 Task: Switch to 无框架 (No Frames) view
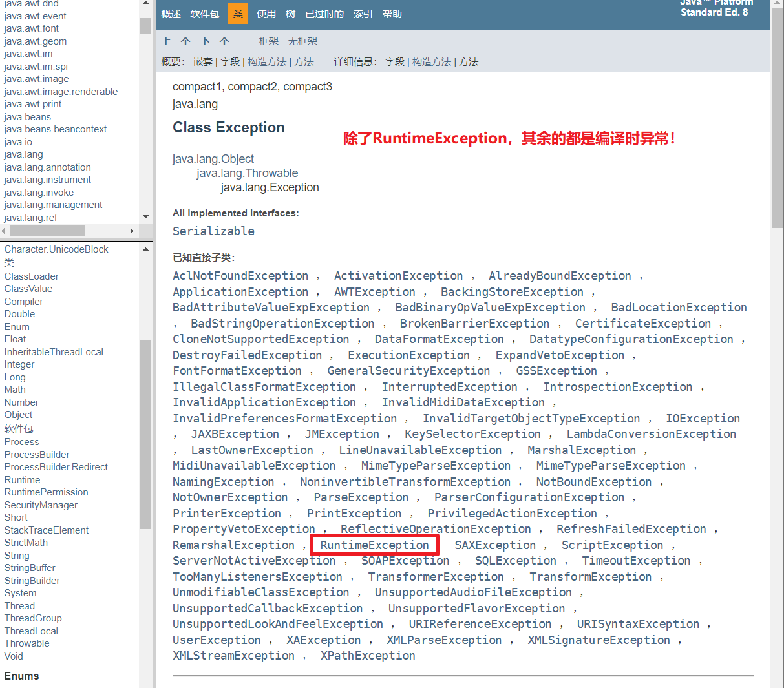tap(302, 41)
